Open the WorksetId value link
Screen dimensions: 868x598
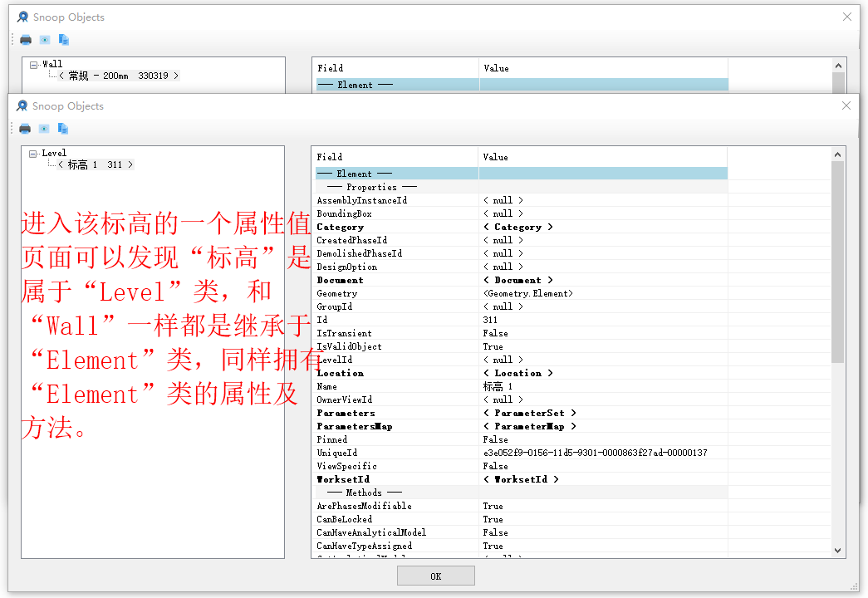tap(521, 479)
